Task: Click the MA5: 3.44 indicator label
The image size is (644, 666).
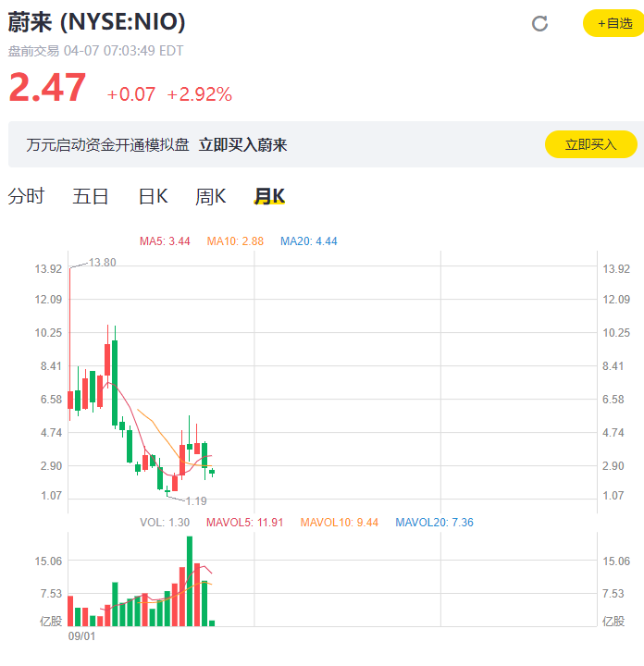Action: tap(165, 241)
